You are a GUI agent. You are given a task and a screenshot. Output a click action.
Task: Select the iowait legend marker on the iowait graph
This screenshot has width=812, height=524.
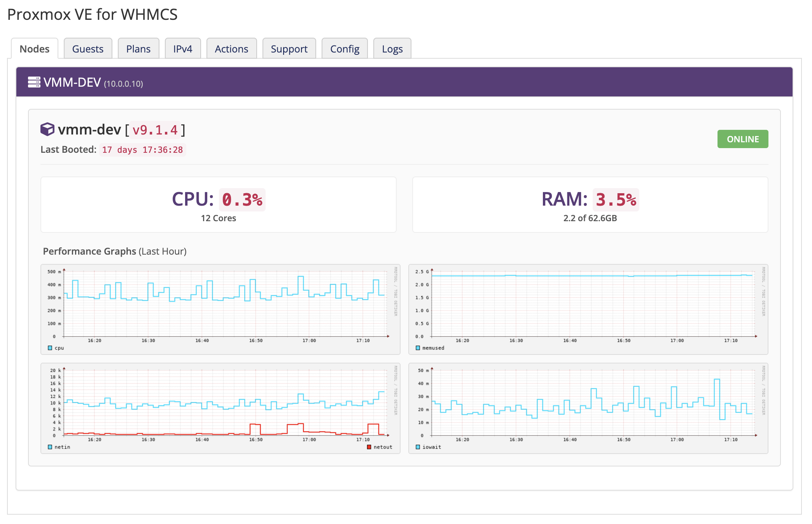click(417, 447)
